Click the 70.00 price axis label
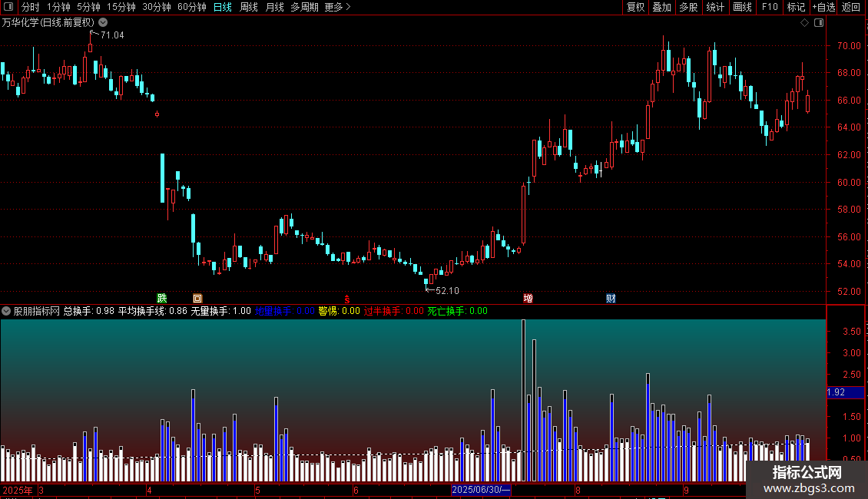 point(849,45)
